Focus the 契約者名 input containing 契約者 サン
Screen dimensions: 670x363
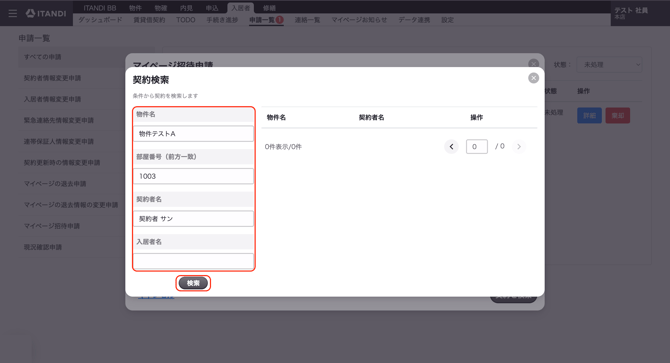tap(194, 219)
